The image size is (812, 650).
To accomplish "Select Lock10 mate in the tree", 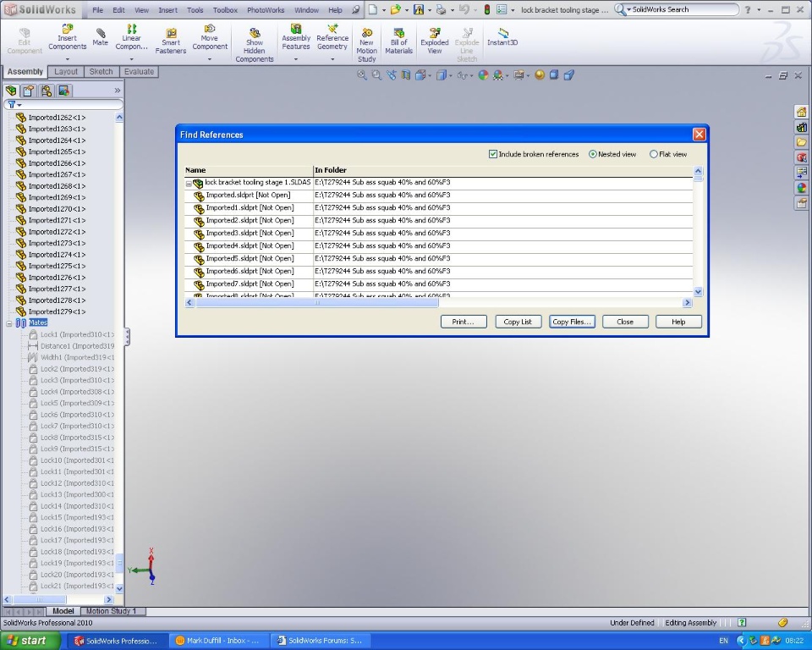I will pyautogui.click(x=71, y=460).
